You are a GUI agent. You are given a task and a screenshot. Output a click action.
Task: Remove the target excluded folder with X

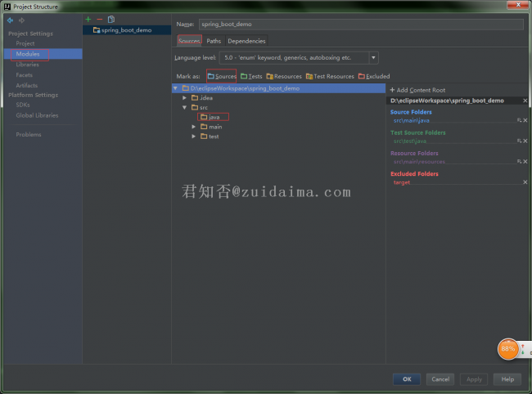pos(525,182)
